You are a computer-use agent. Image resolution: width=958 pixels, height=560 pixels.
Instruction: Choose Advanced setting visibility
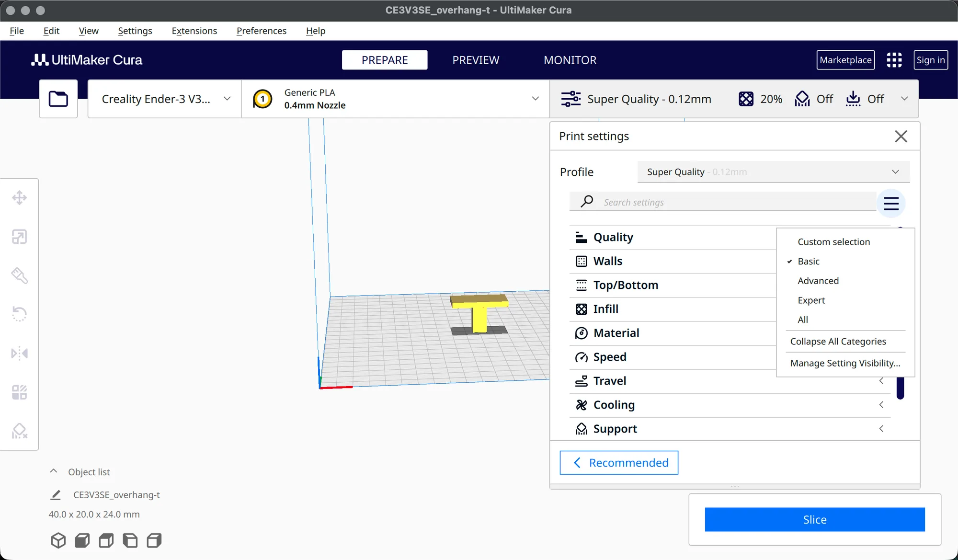click(x=846, y=281)
